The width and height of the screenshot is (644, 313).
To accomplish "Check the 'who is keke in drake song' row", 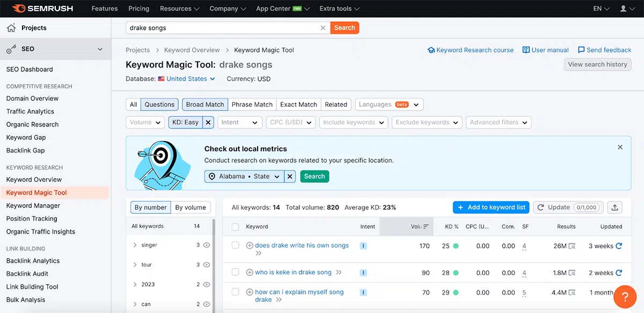I will (x=235, y=272).
